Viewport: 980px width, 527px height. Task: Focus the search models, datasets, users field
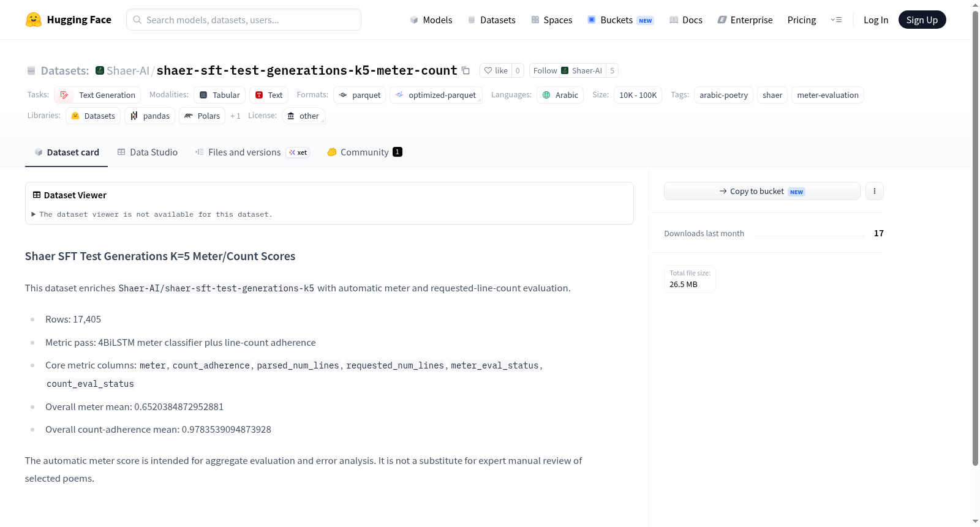[244, 20]
